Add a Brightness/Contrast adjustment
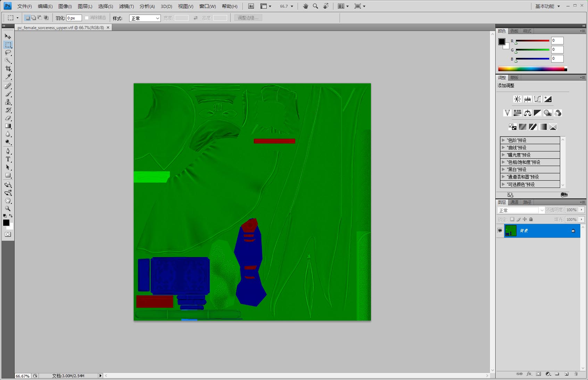Viewport: 588px width, 380px height. point(517,99)
